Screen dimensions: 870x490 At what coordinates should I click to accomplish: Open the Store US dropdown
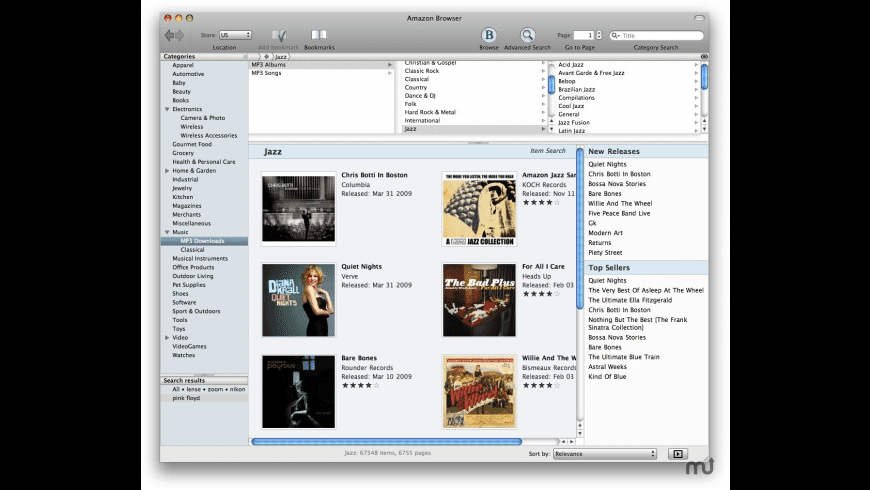click(235, 35)
